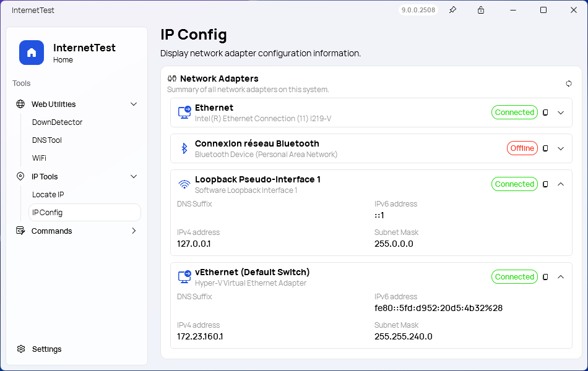Click the IP Config page heading
This screenshot has height=371, width=588.
[194, 35]
